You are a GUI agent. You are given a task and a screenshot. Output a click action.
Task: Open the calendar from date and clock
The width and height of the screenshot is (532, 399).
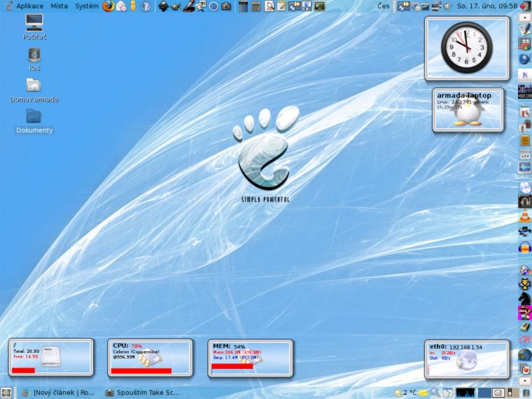click(487, 6)
